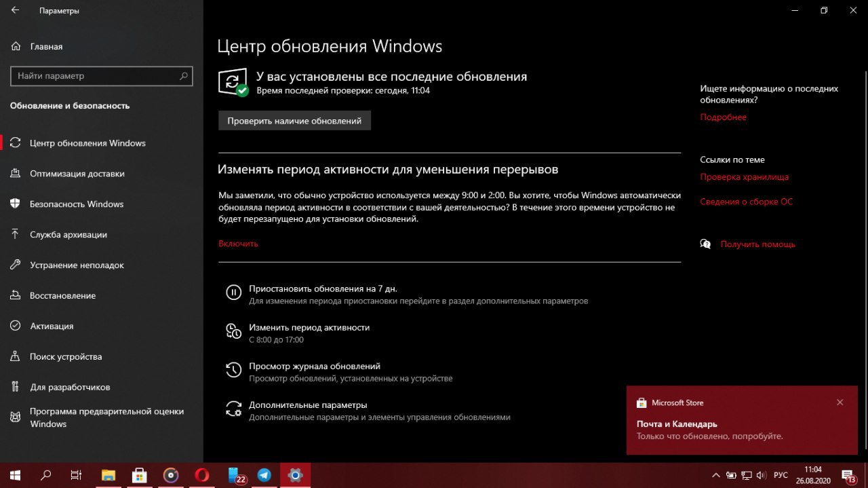Open Task View in the taskbar

pyautogui.click(x=77, y=475)
